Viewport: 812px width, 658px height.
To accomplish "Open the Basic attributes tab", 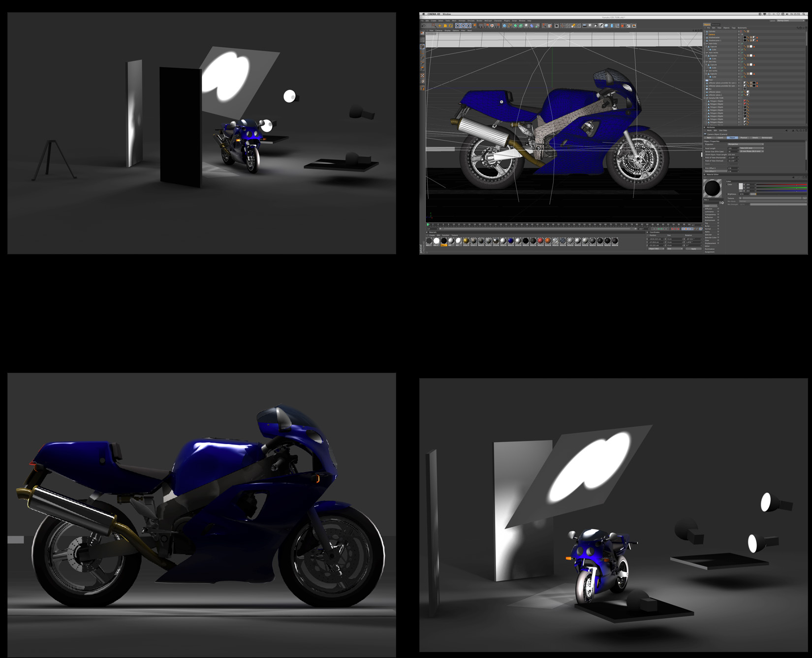I will point(709,138).
